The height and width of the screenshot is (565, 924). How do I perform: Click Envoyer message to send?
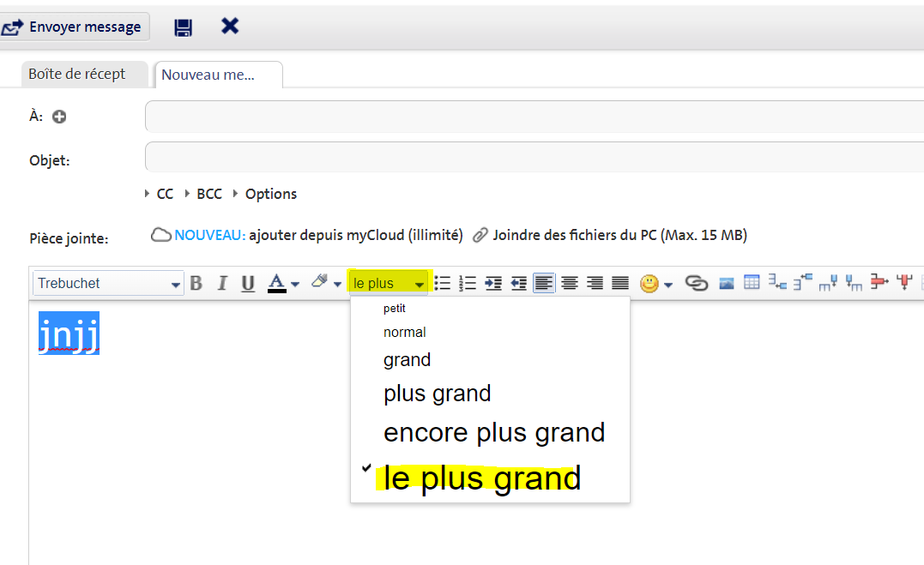tap(75, 27)
